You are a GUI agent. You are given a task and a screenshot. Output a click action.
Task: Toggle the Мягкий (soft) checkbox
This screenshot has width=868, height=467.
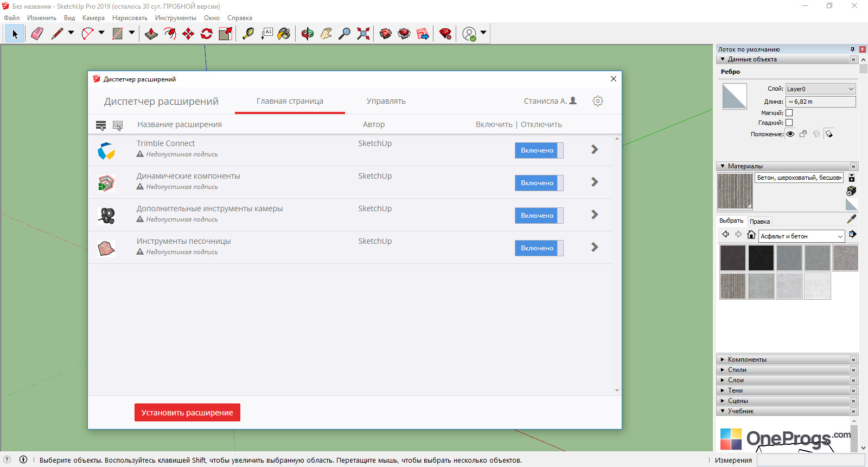(x=789, y=113)
